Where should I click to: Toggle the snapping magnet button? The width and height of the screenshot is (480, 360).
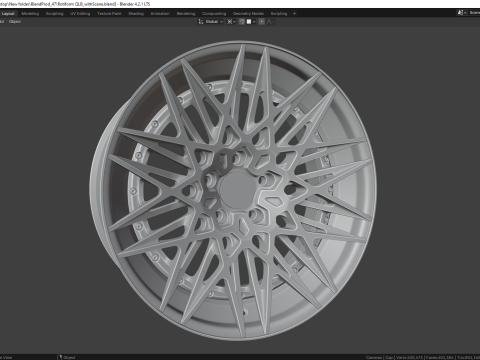pos(242,22)
